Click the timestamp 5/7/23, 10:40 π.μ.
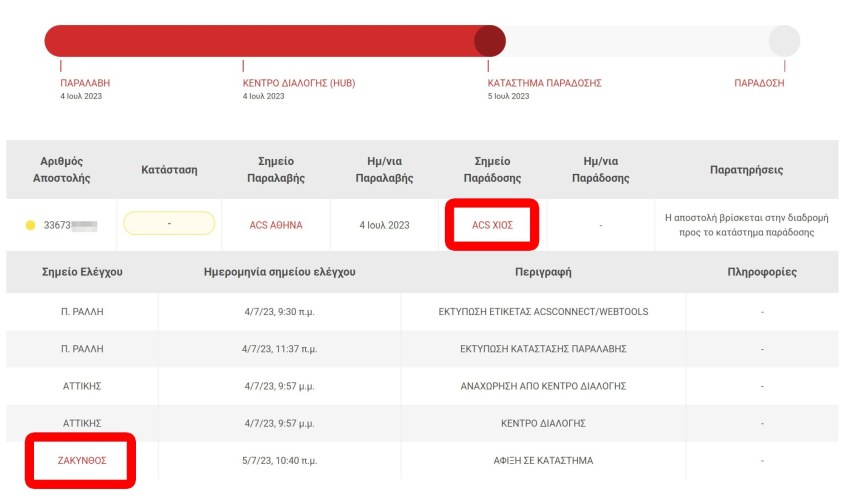850x500 pixels. 280,460
